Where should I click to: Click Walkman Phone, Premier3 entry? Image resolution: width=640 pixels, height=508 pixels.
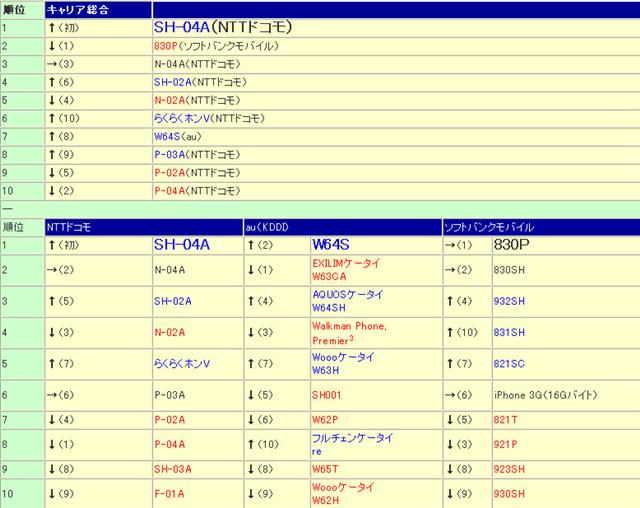tap(349, 333)
